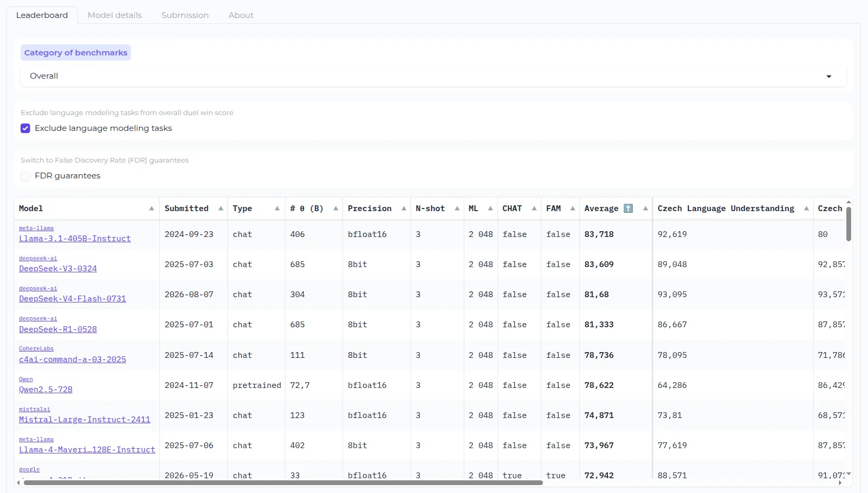The height and width of the screenshot is (493, 868).
Task: Click the table's scroll-left arrow
Action: (x=18, y=482)
